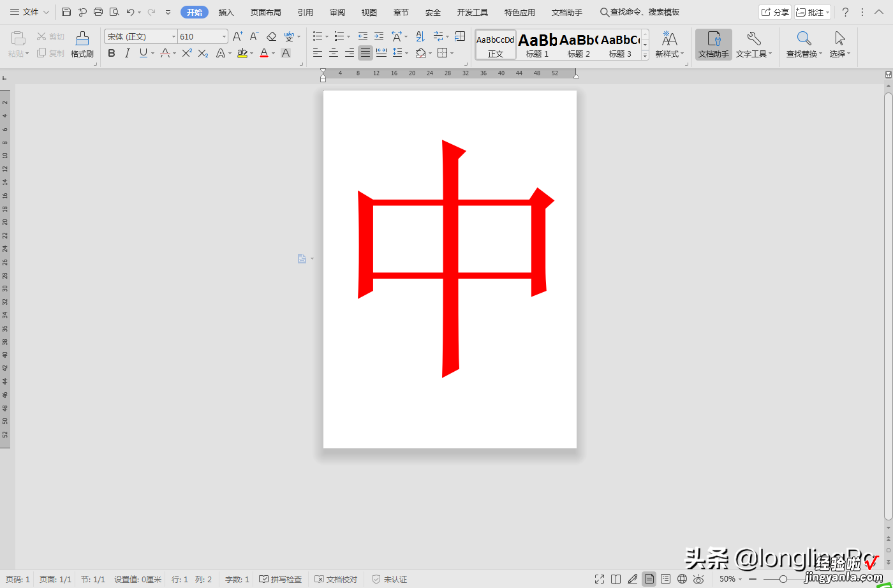The width and height of the screenshot is (893, 588).
Task: Click the red font color button
Action: pos(264,54)
